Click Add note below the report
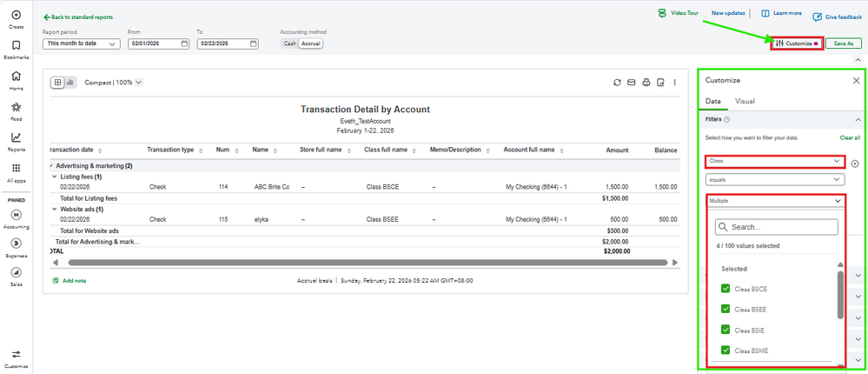Screen dimensions: 868x374 coord(70,281)
